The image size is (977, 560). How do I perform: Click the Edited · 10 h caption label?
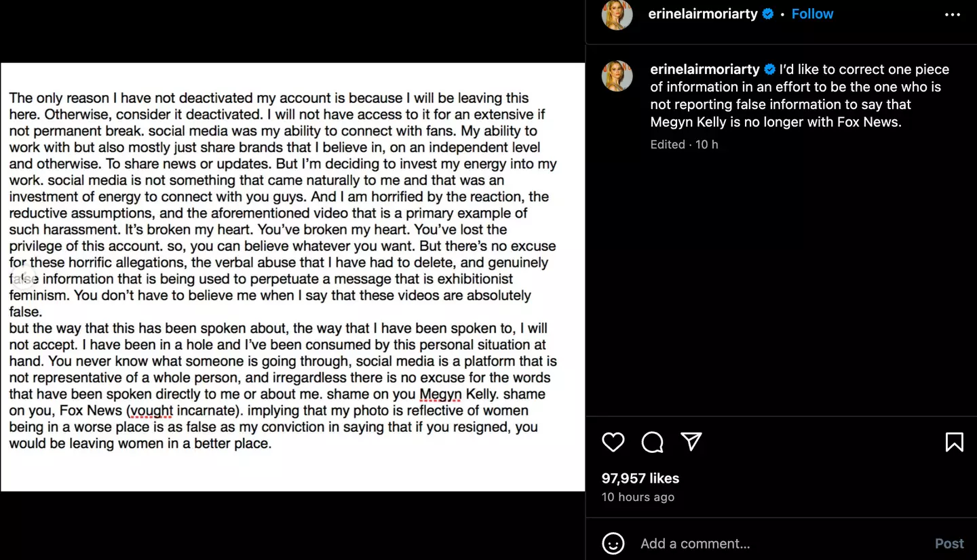[684, 144]
